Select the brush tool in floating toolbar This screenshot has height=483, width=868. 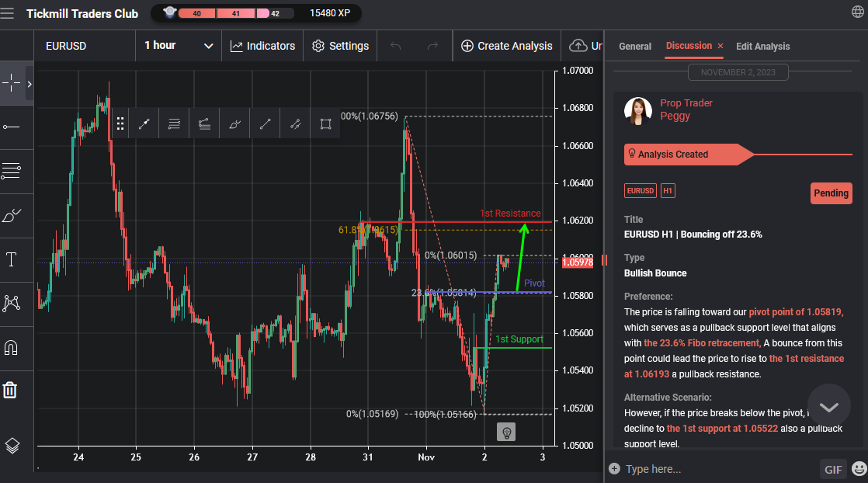234,123
